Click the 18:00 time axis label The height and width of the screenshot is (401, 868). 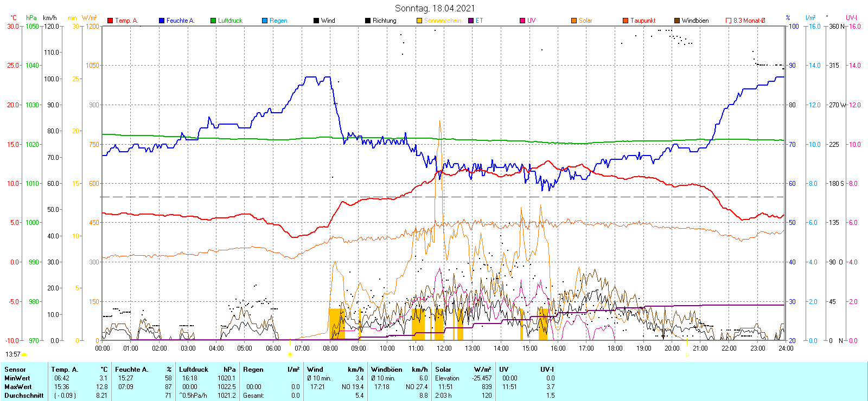(615, 348)
